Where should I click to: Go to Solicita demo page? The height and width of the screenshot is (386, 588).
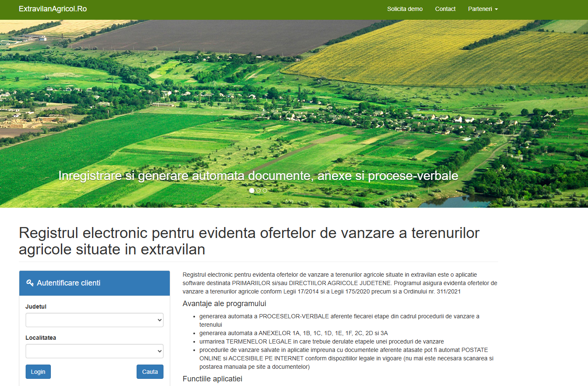(405, 9)
